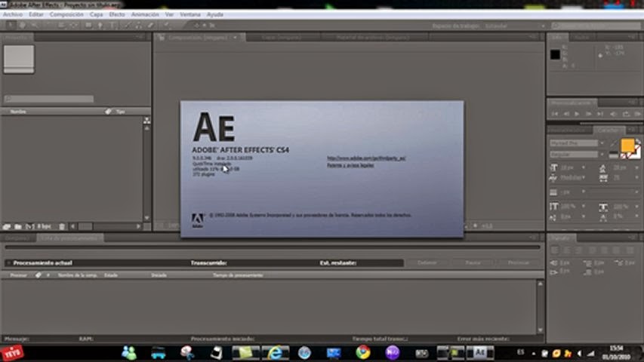
Task: Select the Eraser tool
Action: (151, 25)
